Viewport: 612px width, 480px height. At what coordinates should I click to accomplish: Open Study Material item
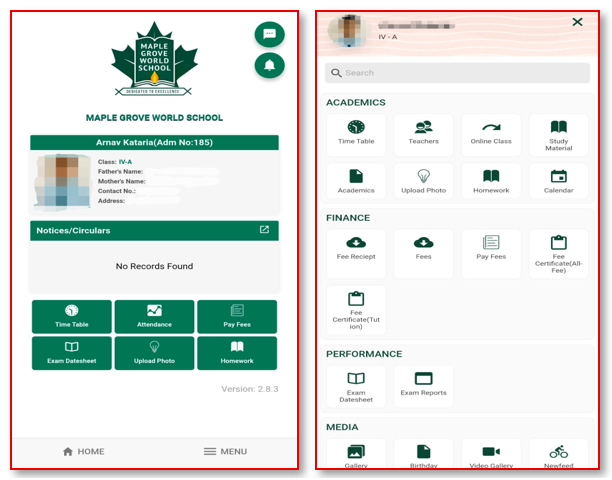click(559, 135)
